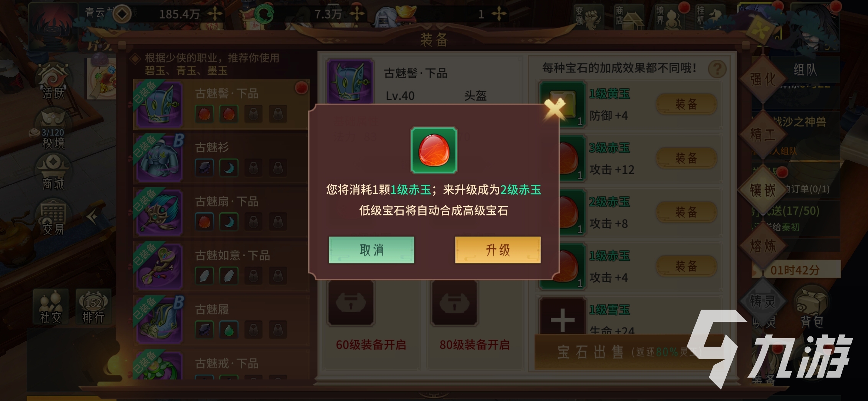Select 古魅衫 equipment in list
The width and height of the screenshot is (868, 401).
click(221, 158)
